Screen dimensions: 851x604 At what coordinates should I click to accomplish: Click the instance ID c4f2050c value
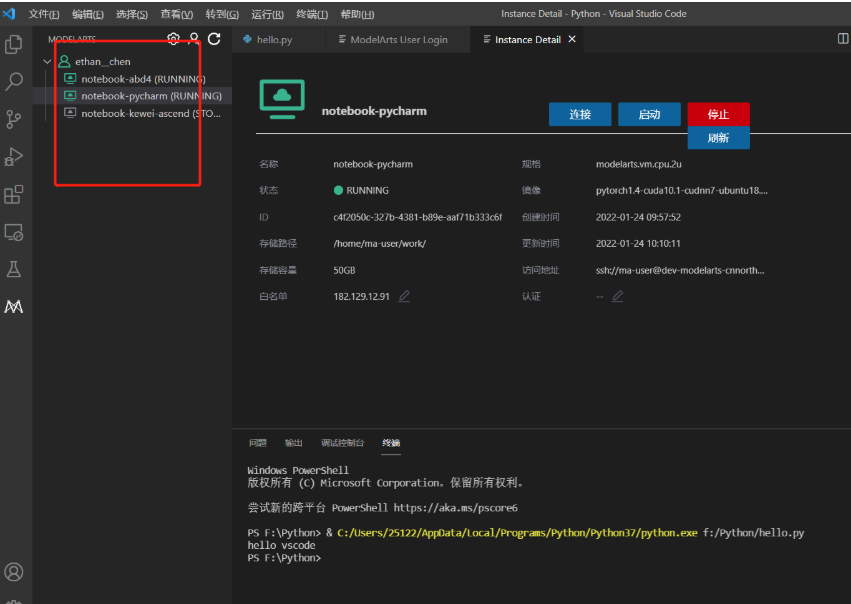point(417,217)
